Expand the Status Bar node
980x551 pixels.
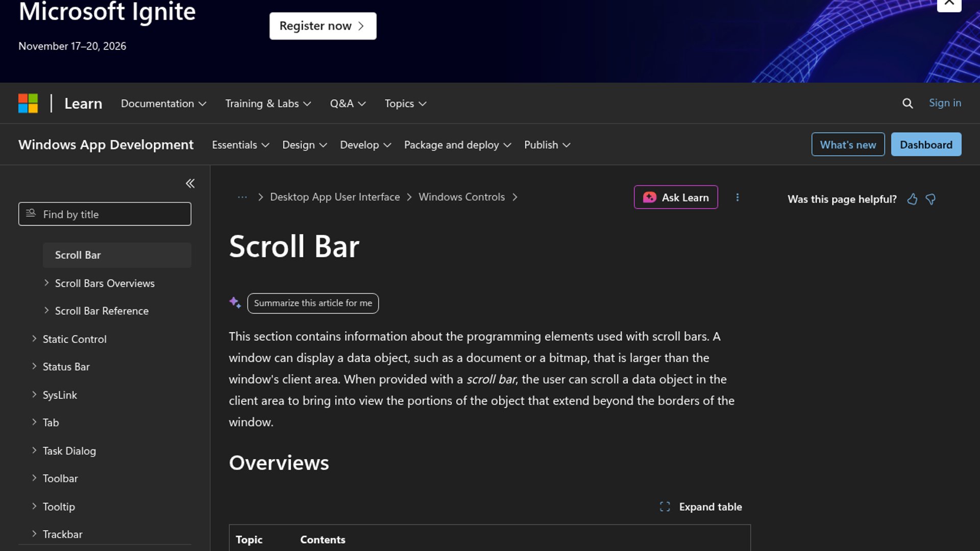(34, 366)
